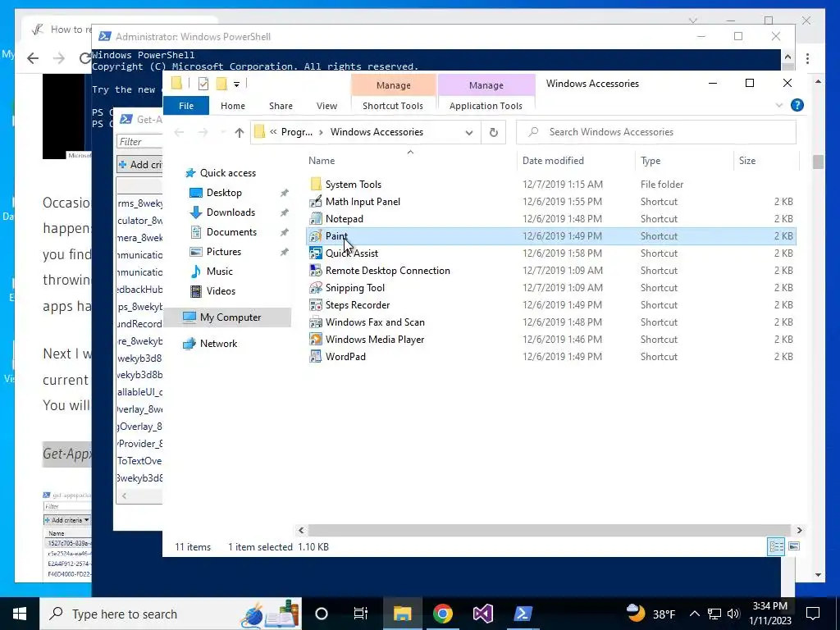This screenshot has height=630, width=840.
Task: Open the Application Tools tab
Action: coord(486,106)
